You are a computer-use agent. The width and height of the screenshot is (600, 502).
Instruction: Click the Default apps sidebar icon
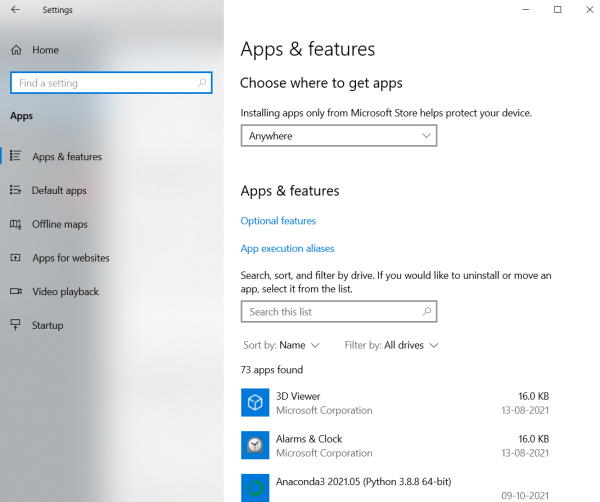coord(15,190)
